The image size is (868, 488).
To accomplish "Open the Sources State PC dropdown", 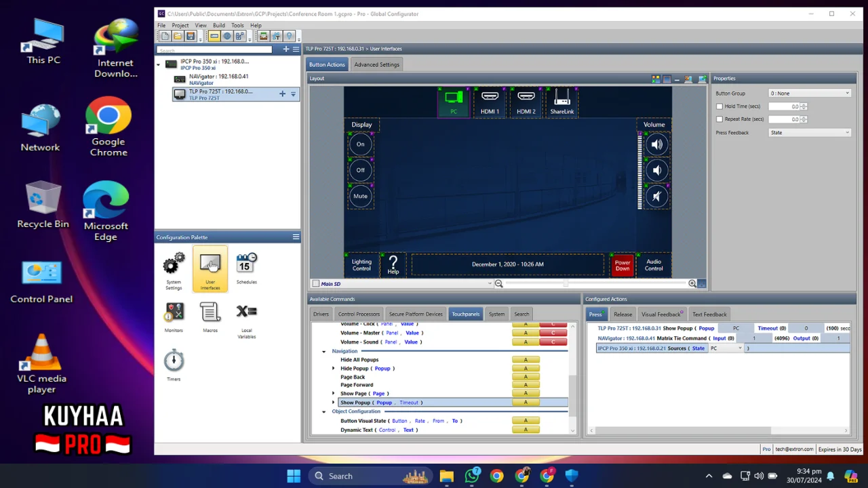I will [x=726, y=348].
